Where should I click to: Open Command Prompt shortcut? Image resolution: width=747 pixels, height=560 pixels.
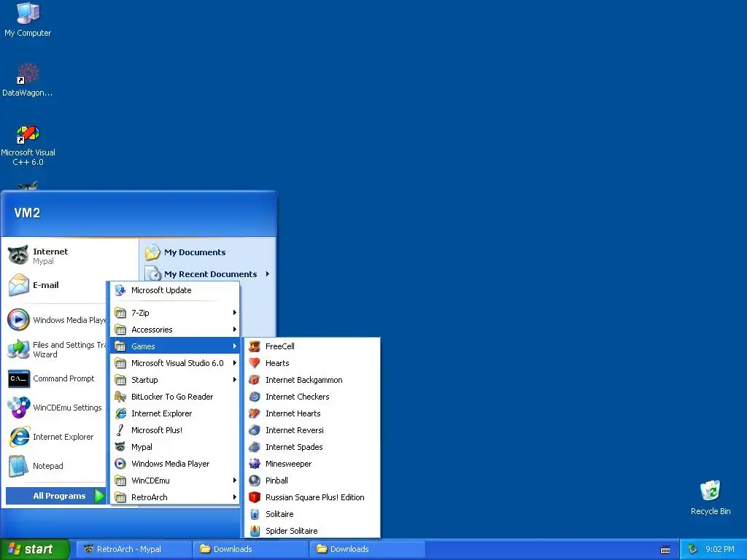tap(56, 378)
